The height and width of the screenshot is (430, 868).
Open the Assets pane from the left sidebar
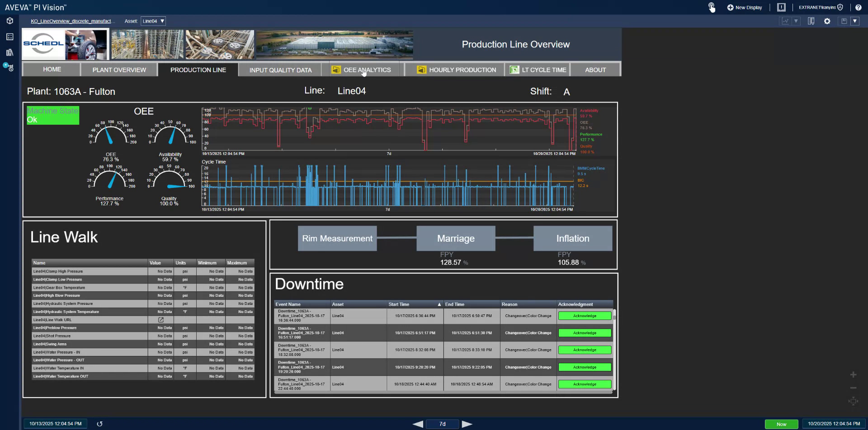10,21
